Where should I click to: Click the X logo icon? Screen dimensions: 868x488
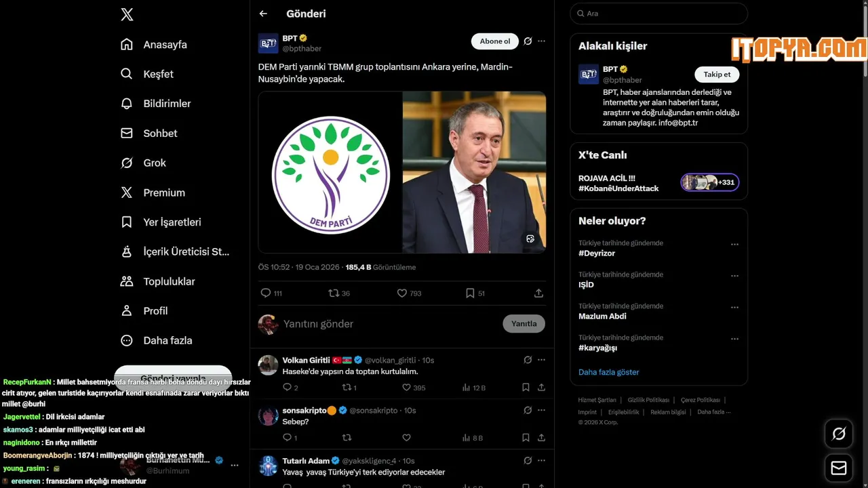coord(127,14)
